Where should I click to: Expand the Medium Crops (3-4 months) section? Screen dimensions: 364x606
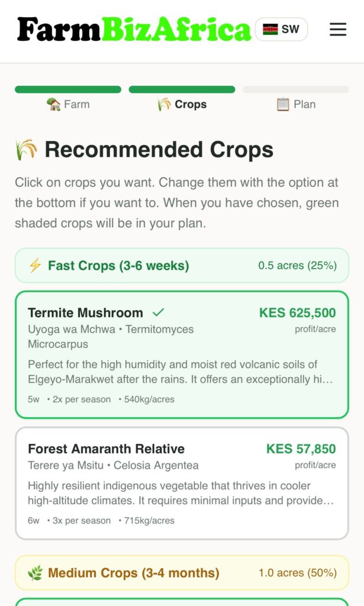point(182,573)
